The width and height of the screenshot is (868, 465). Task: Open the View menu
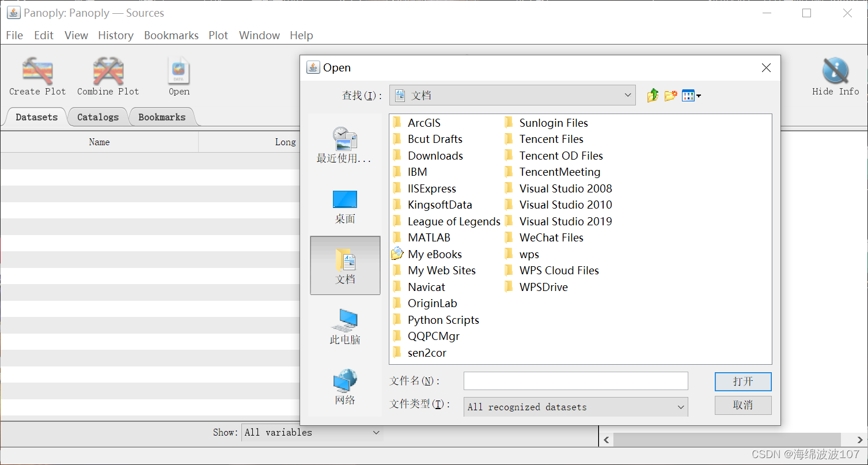point(76,35)
